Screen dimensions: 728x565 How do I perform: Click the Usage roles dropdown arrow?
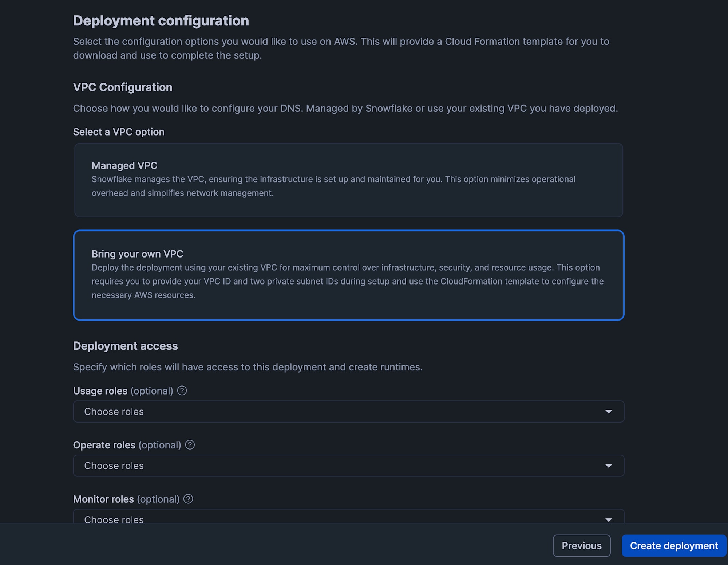pyautogui.click(x=609, y=412)
